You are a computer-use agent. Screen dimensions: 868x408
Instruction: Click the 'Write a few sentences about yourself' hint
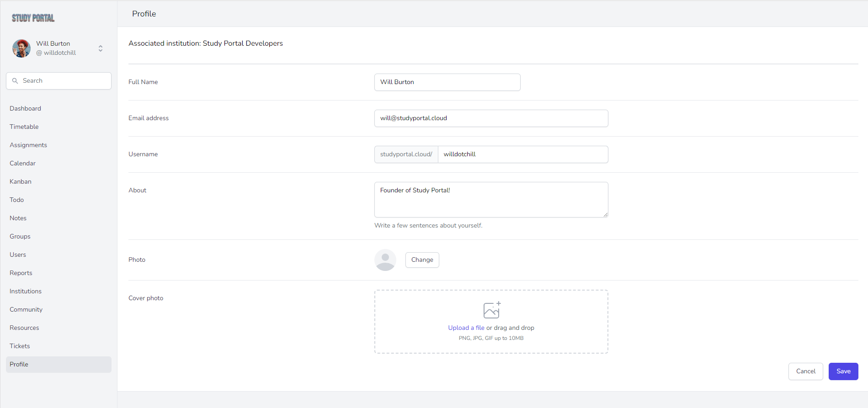click(x=428, y=225)
